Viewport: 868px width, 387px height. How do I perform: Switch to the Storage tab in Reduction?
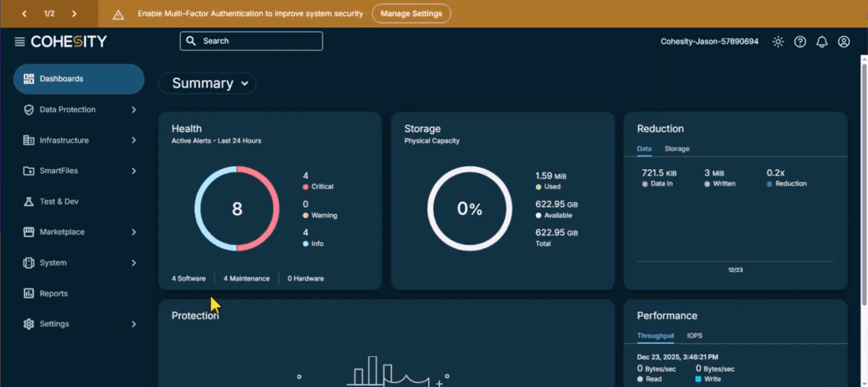(677, 148)
